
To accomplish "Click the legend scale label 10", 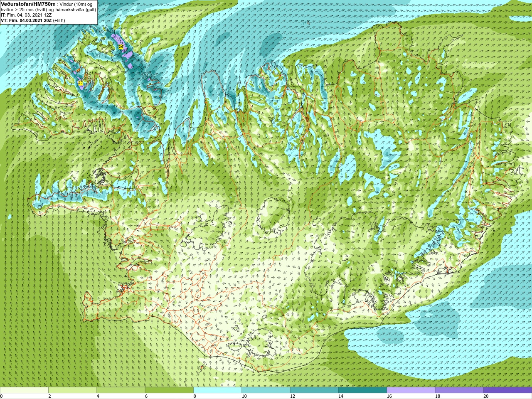I will click(x=244, y=396).
